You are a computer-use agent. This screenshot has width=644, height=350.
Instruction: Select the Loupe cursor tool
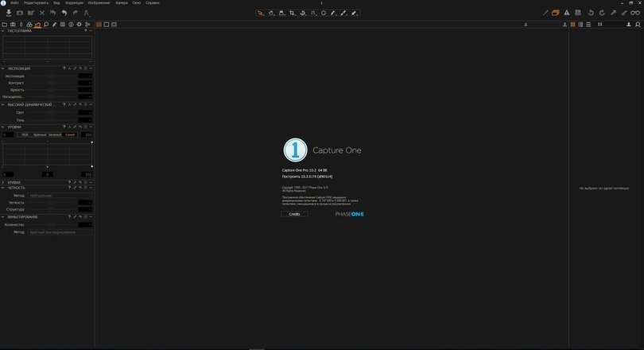[281, 14]
